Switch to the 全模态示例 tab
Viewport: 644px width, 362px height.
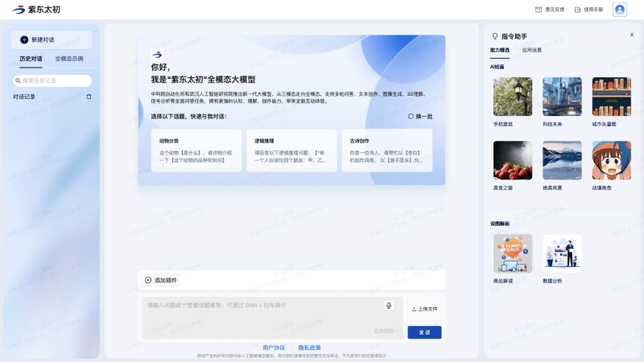coord(68,59)
